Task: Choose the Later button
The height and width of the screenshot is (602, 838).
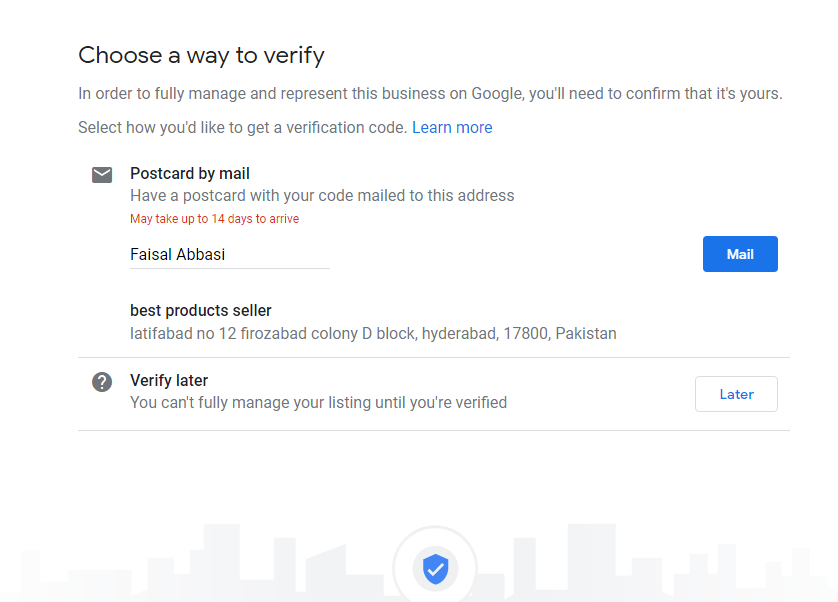Action: [736, 394]
